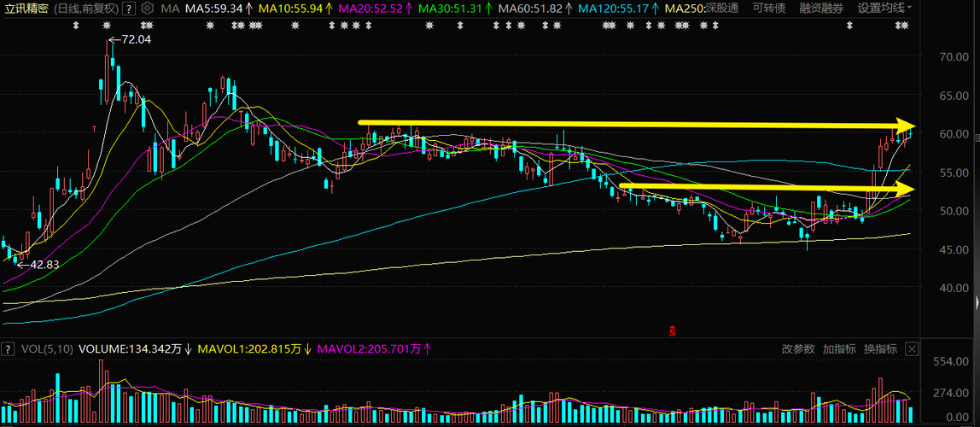Click the red S marker at chart bottom
This screenshot has height=427, width=980.
(x=673, y=330)
